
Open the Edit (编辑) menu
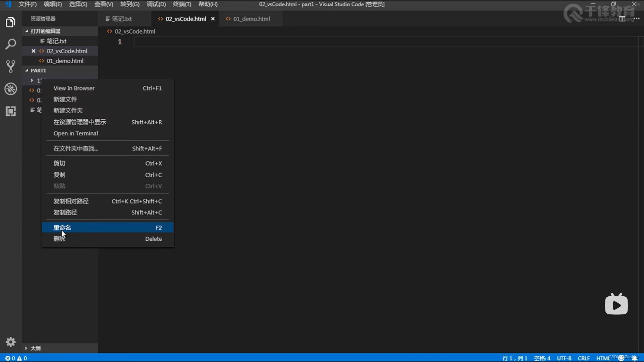pyautogui.click(x=53, y=4)
